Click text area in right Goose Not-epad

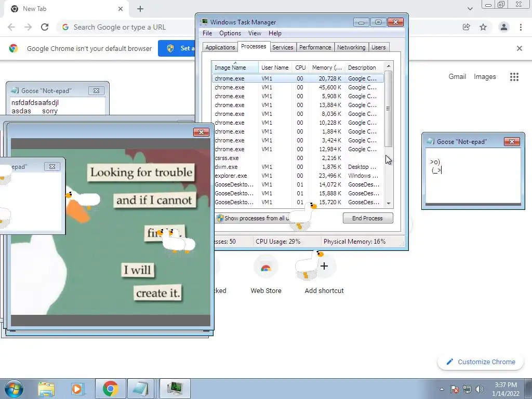473,176
